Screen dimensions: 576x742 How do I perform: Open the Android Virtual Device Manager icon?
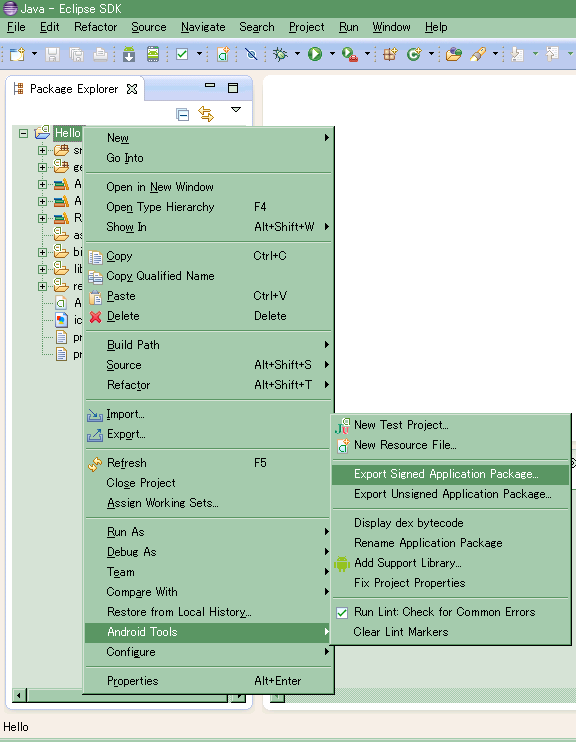(153, 54)
